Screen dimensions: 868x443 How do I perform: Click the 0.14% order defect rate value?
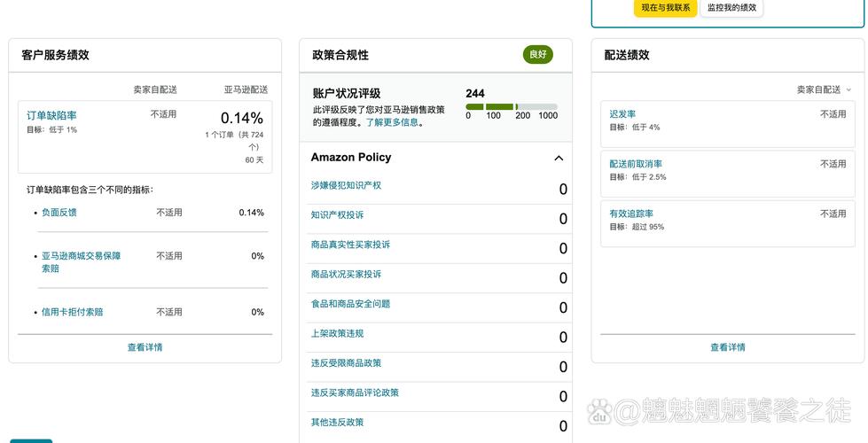[242, 118]
